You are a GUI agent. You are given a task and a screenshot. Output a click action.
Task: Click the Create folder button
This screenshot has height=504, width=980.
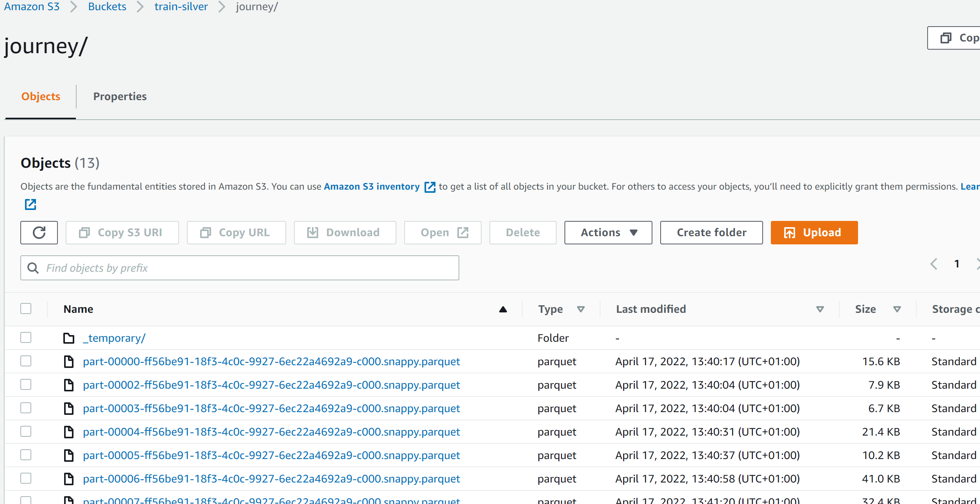point(711,233)
